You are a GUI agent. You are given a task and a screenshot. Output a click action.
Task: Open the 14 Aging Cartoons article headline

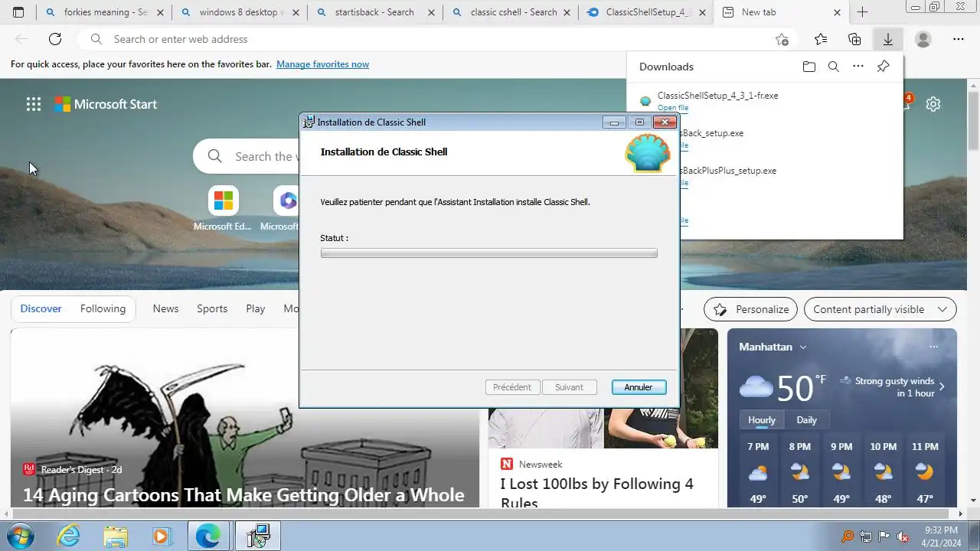tap(243, 495)
